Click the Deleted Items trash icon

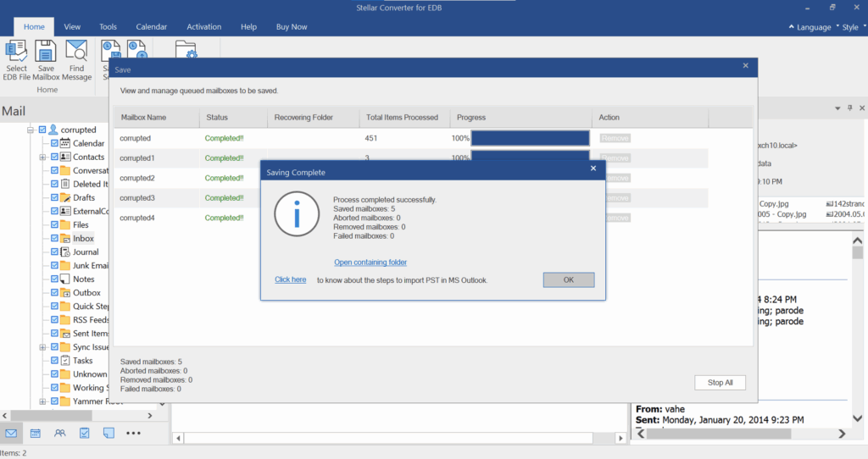point(65,184)
